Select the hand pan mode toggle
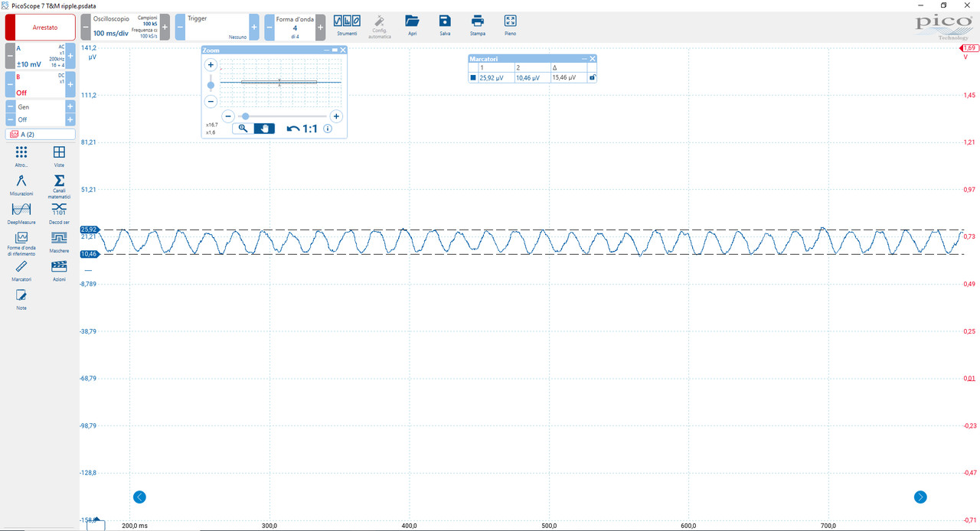The image size is (980, 531). coord(264,129)
